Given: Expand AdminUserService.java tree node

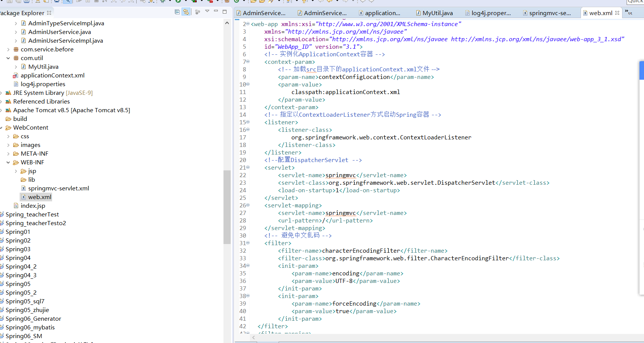Looking at the screenshot, I should [x=16, y=32].
